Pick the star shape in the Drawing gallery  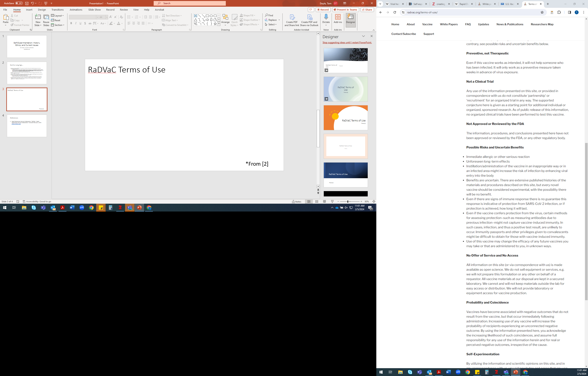pos(215,24)
